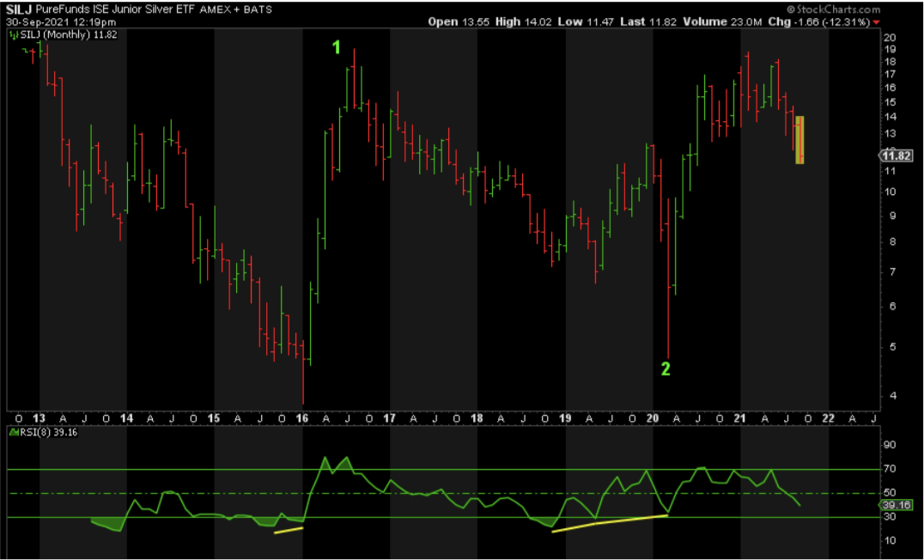Click the red down-arrow change indicator icon

[876, 22]
